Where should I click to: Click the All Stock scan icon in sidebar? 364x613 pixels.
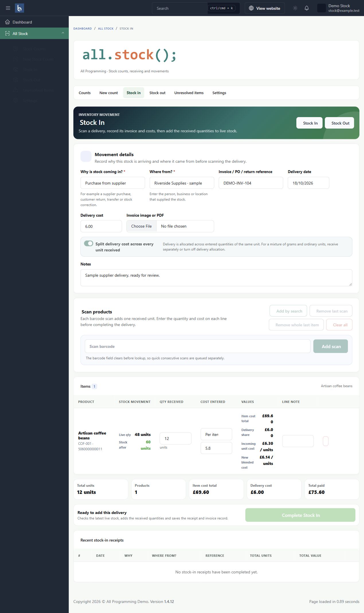(x=7, y=34)
